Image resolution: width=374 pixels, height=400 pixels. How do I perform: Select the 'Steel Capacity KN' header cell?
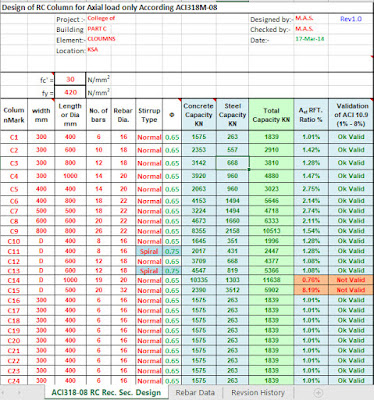click(232, 115)
